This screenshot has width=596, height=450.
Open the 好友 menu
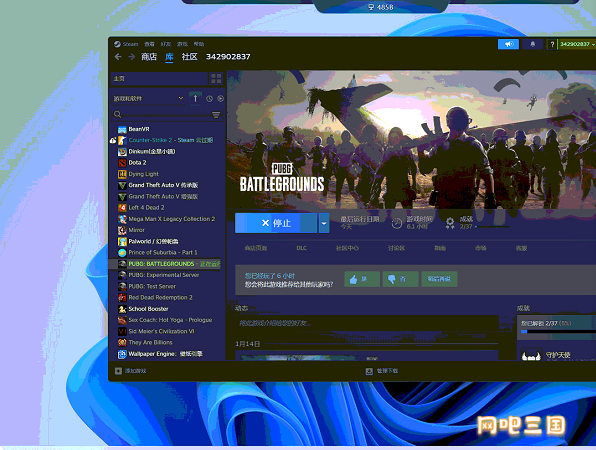click(x=166, y=44)
